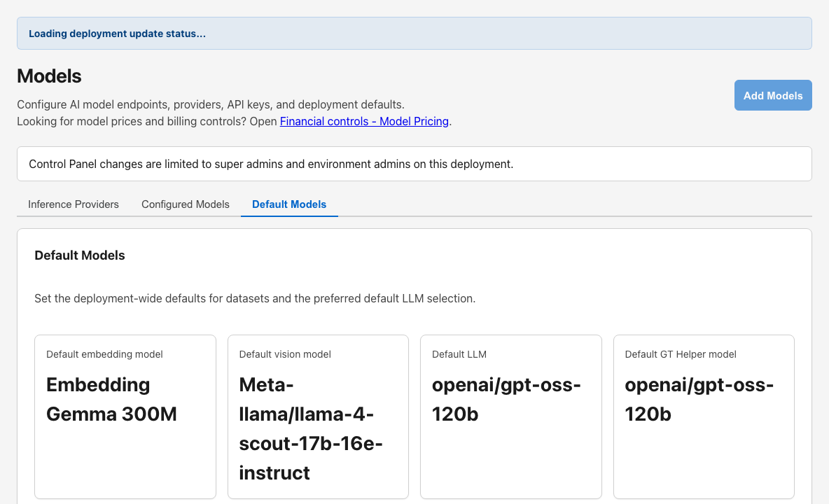This screenshot has width=829, height=504.
Task: Click the Default embedding model card
Action: (x=125, y=416)
